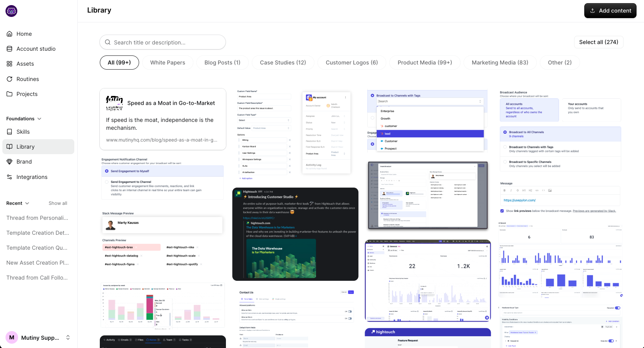Click the Mutiny raccoon logo
644x348 pixels.
coord(11,11)
